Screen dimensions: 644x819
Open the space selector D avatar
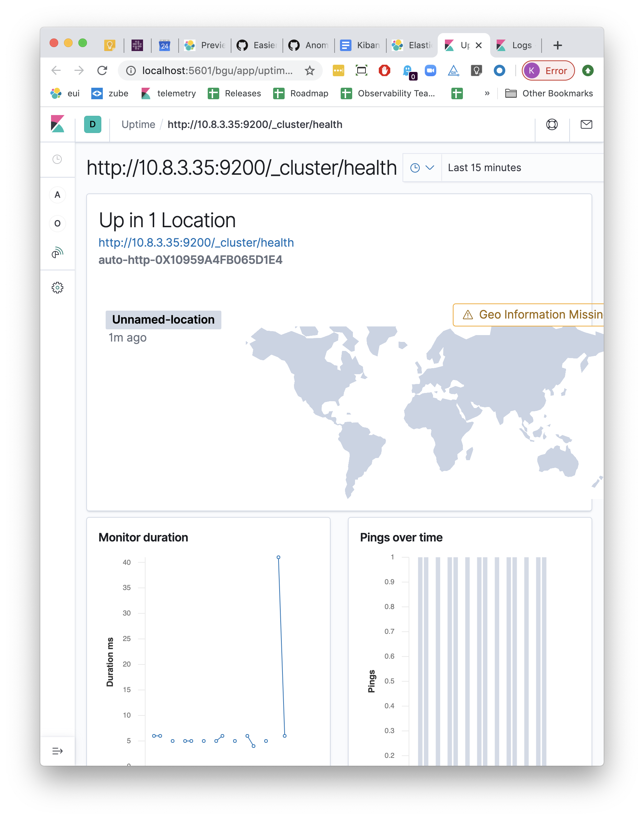pos(92,124)
